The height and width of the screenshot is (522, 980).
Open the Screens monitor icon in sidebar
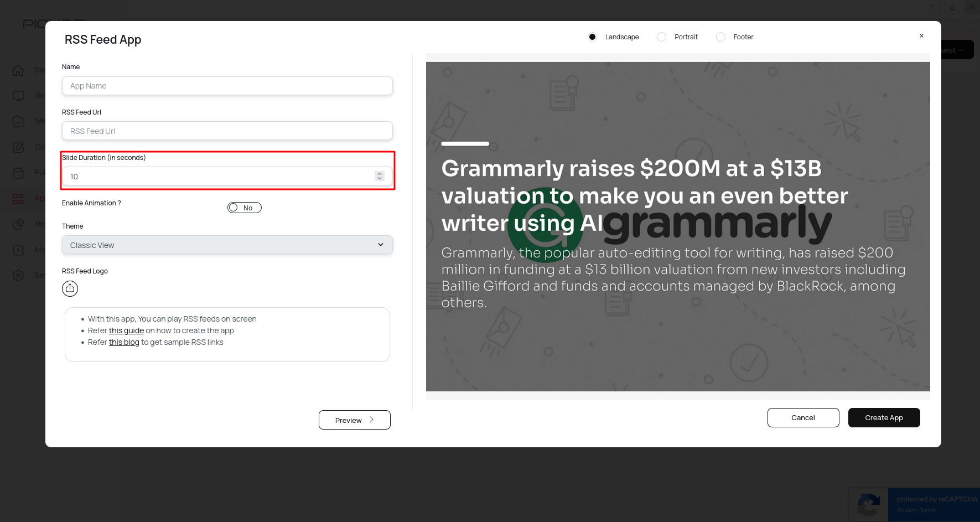click(18, 96)
